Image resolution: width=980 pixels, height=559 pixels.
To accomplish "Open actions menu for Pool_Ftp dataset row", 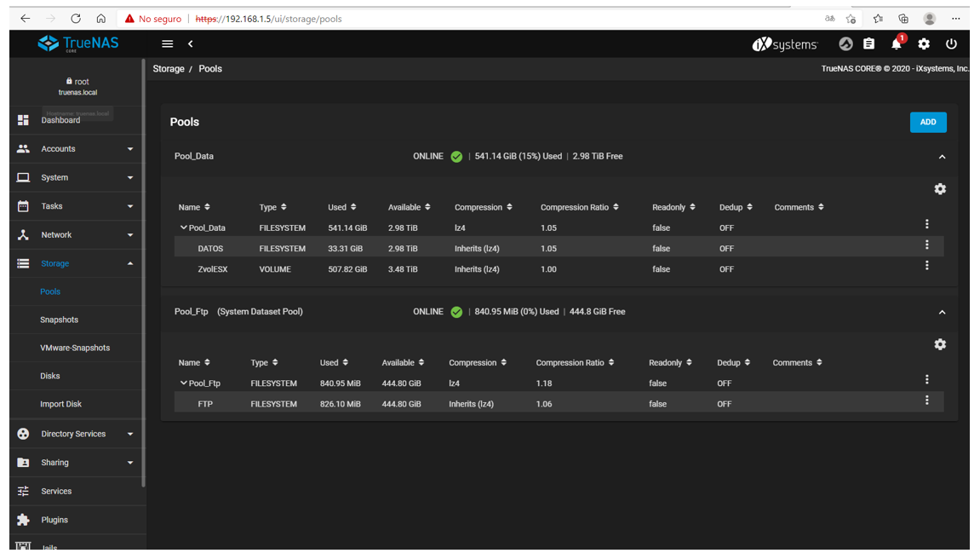I will pyautogui.click(x=927, y=379).
